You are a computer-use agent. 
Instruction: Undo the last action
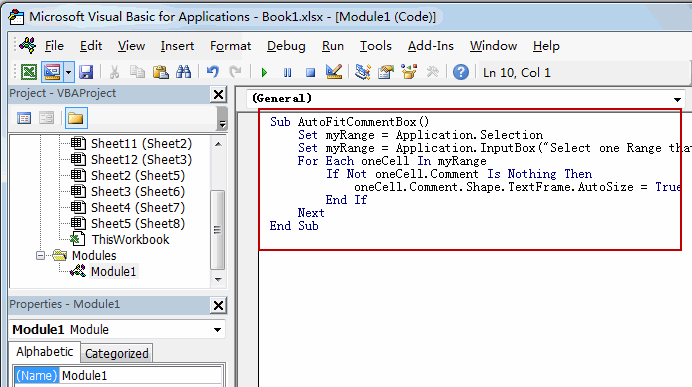click(x=213, y=71)
